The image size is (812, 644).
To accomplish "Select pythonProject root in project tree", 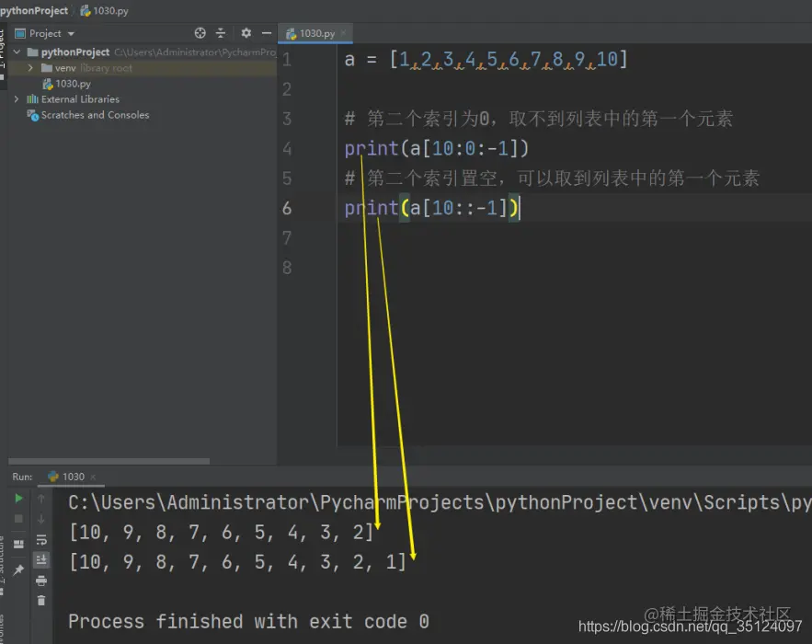I will point(75,52).
